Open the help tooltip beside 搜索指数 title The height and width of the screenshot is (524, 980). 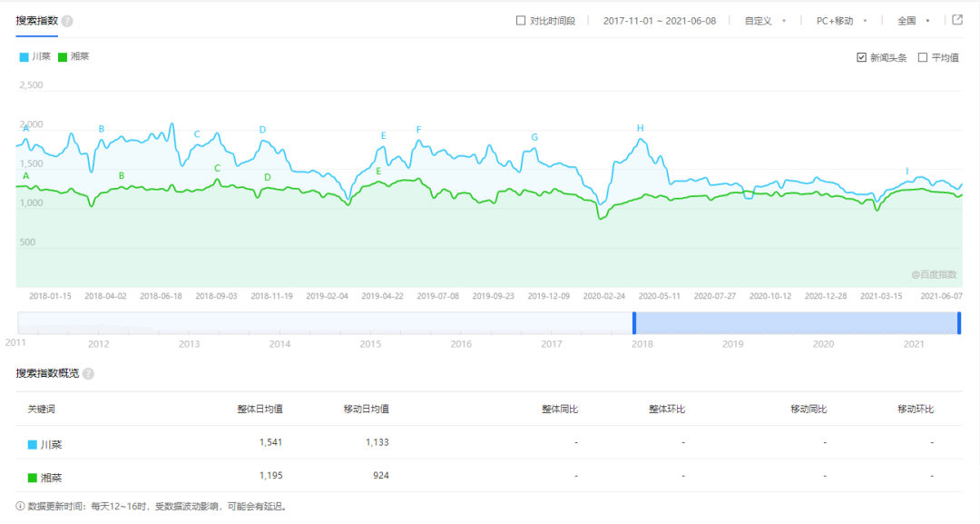click(65, 20)
